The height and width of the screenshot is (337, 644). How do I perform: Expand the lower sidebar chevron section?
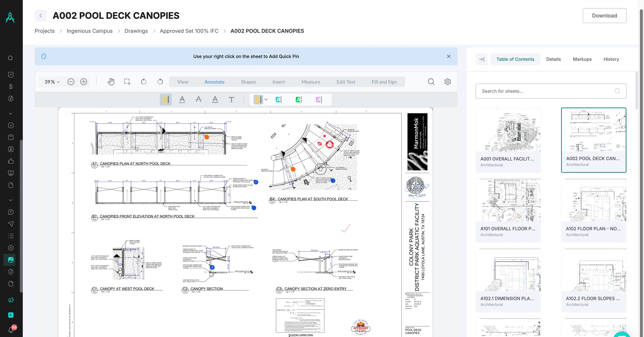coord(10,200)
